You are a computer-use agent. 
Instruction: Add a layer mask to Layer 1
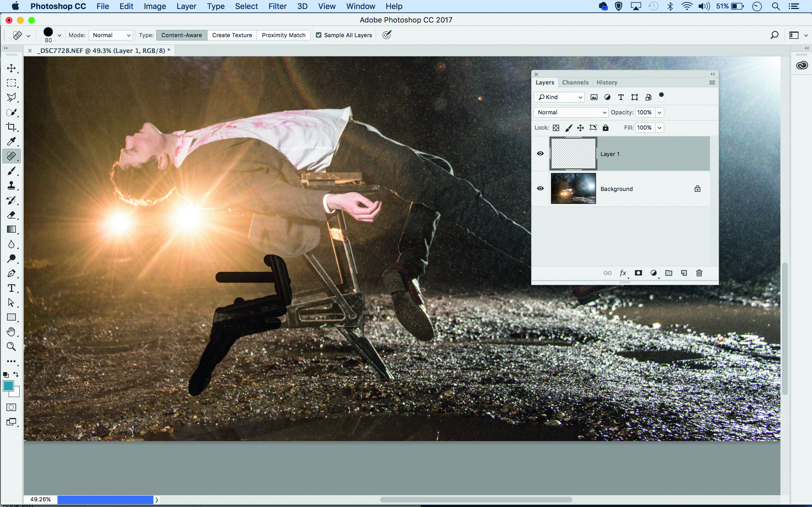[638, 273]
